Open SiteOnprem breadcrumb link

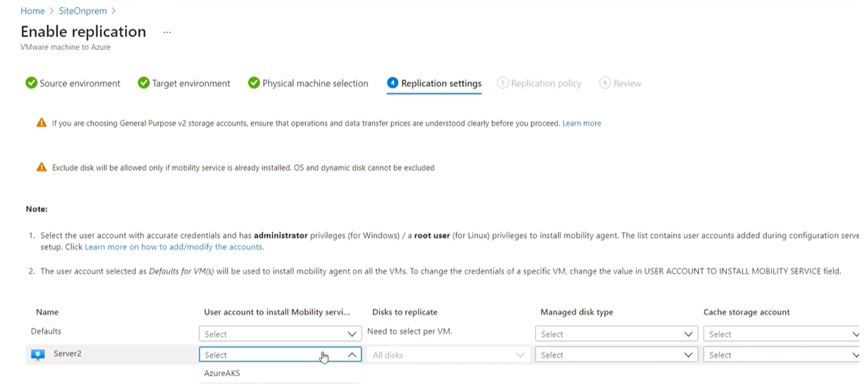83,10
